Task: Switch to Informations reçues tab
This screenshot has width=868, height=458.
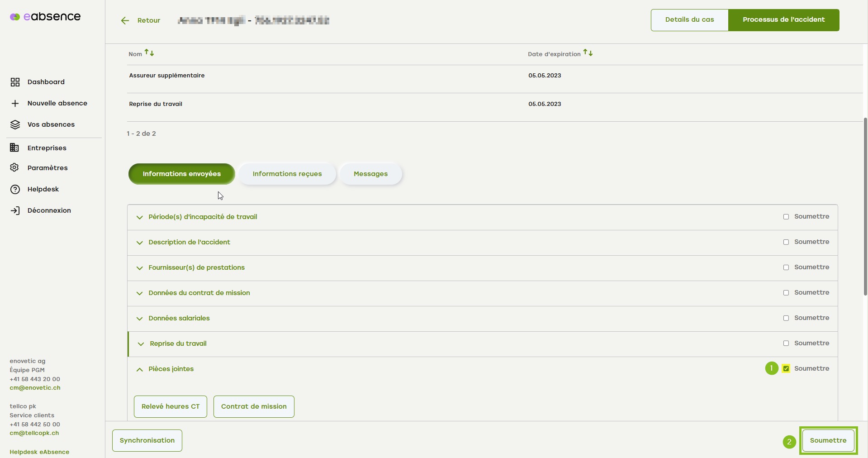Action: [287, 174]
